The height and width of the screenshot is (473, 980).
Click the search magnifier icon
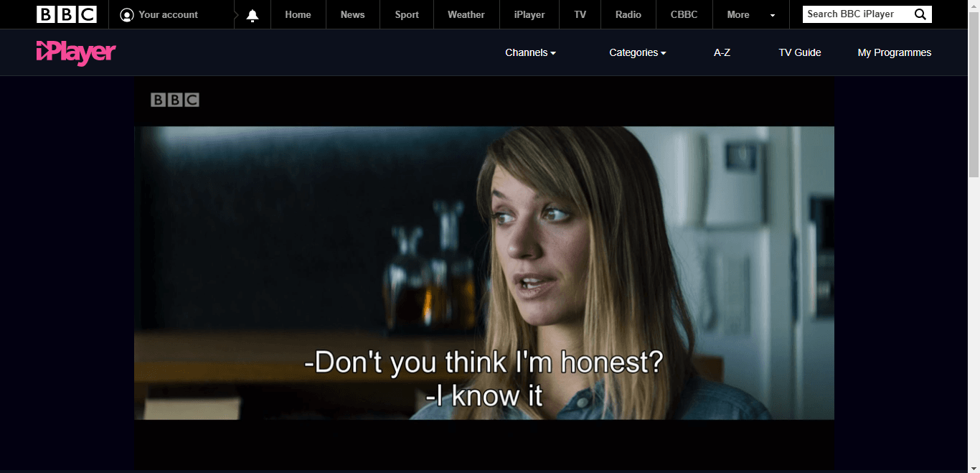(920, 14)
